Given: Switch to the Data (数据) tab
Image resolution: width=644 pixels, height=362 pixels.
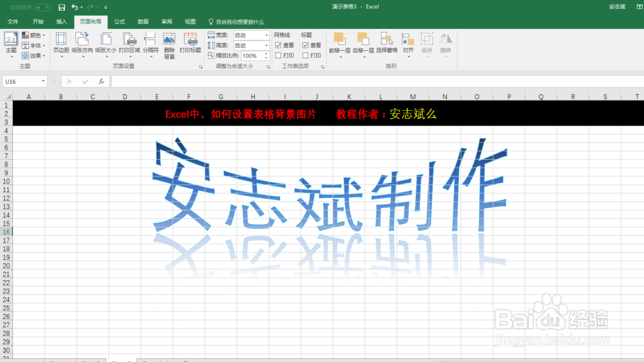Looking at the screenshot, I should pyautogui.click(x=143, y=22).
